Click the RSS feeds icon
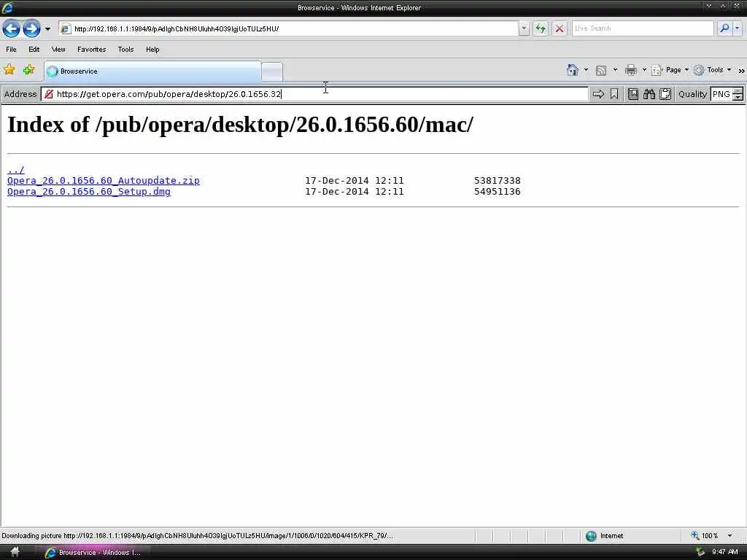 point(601,71)
